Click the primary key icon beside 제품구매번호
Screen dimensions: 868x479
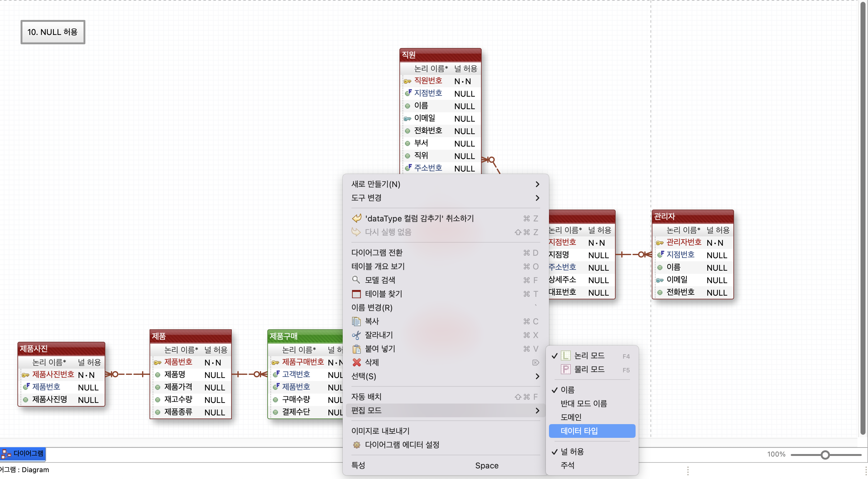275,363
